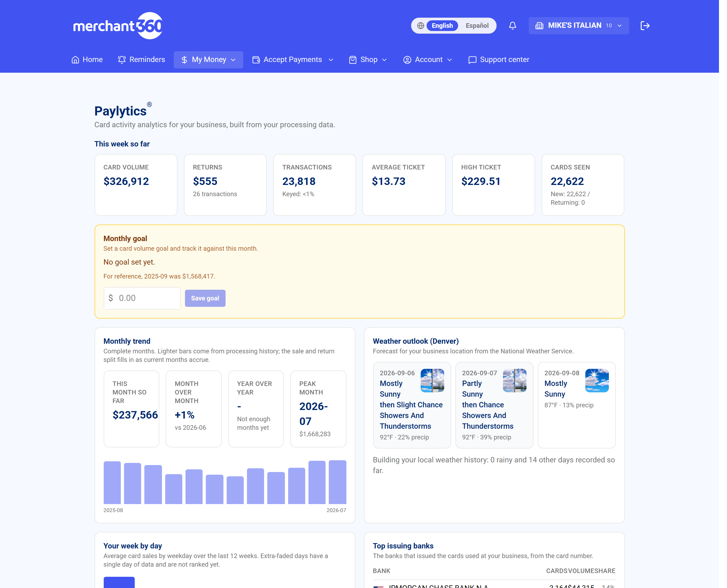Click the monthly goal amount field
Screen dimensions: 727x588
(142, 298)
